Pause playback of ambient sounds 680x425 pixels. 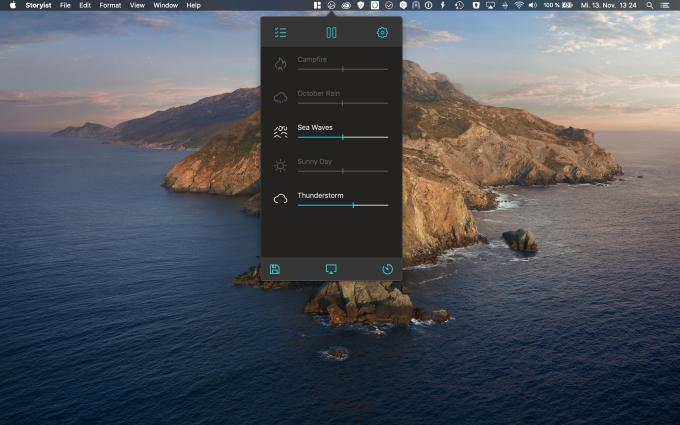(x=331, y=33)
